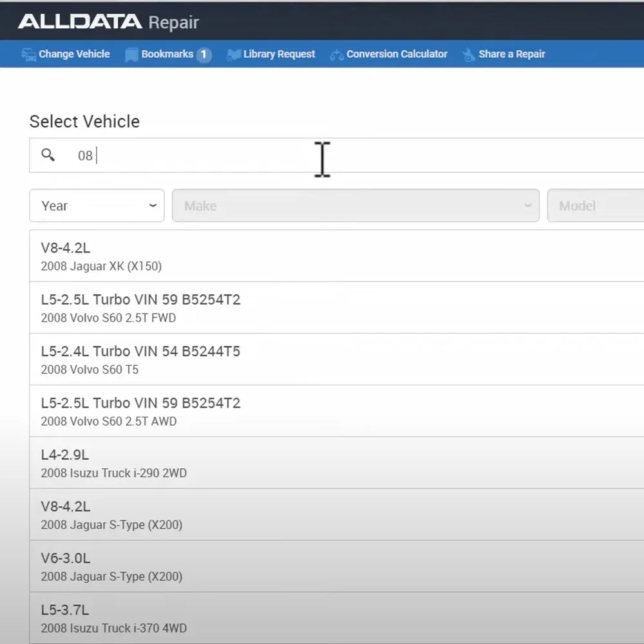The height and width of the screenshot is (644, 644).
Task: Open Bookmarks via its bookmark icon
Action: [131, 54]
